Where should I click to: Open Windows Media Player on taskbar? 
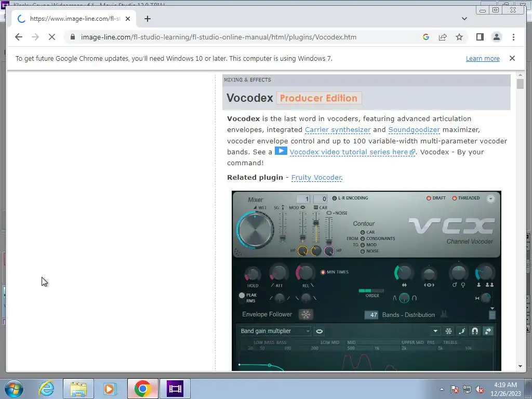click(x=109, y=389)
